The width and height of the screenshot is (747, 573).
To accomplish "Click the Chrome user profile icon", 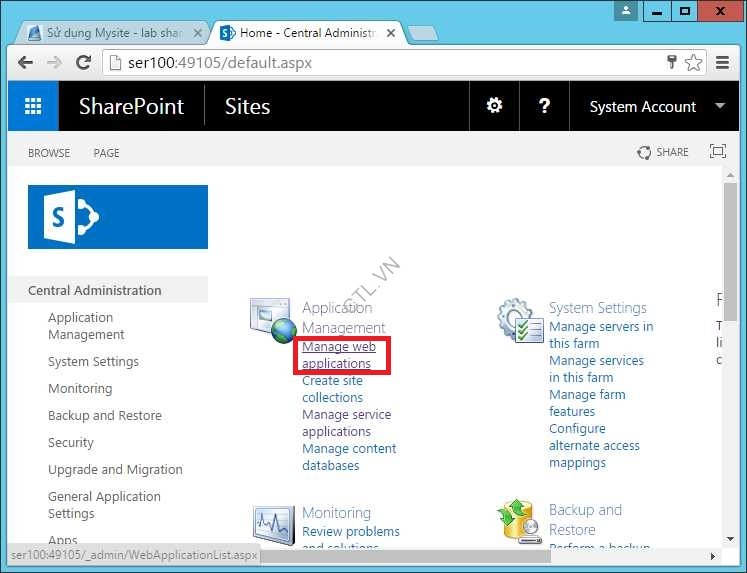I will [x=626, y=10].
